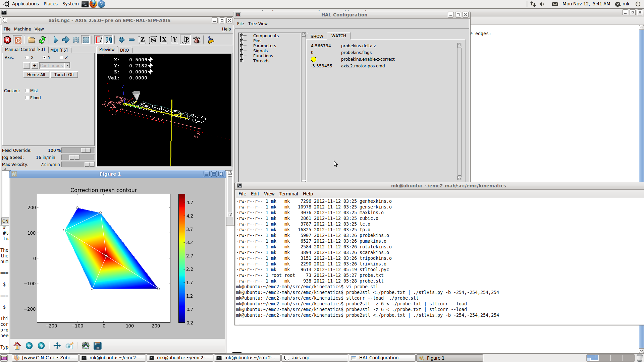644x362 pixels.
Task: Expand the Signals tree node
Action: coord(241,51)
